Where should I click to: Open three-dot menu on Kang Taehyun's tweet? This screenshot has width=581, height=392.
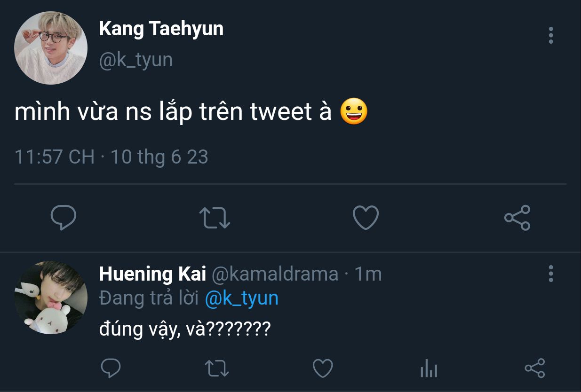click(551, 36)
